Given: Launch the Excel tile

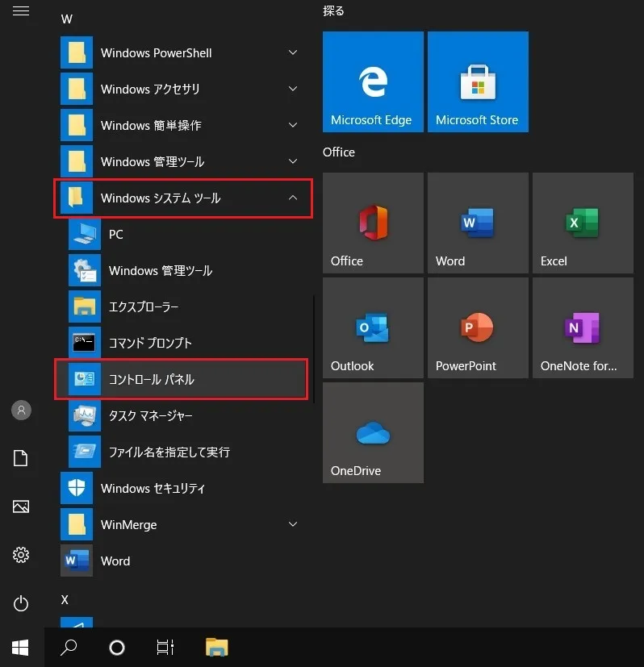Looking at the screenshot, I should point(583,223).
